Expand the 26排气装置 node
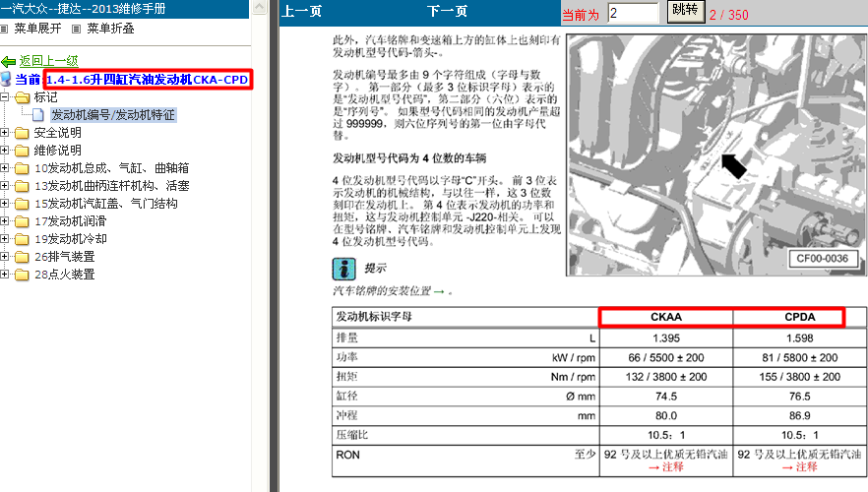This screenshot has height=492, width=868. 4,256
